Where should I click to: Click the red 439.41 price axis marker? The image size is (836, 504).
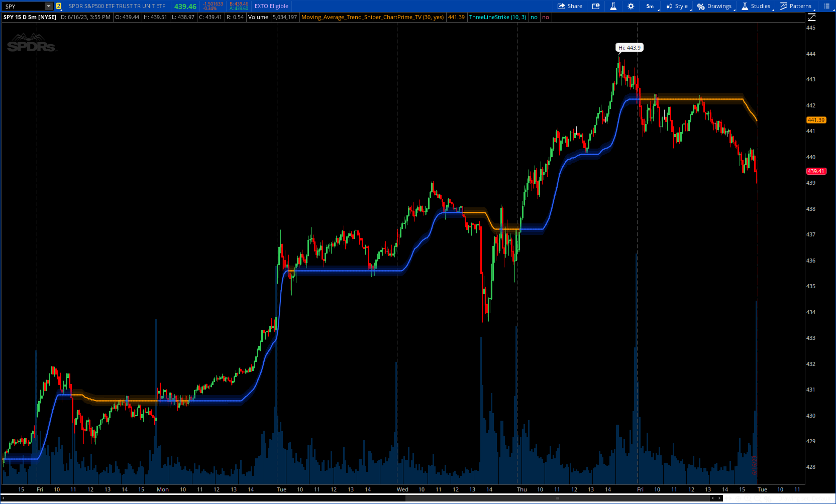click(x=816, y=171)
